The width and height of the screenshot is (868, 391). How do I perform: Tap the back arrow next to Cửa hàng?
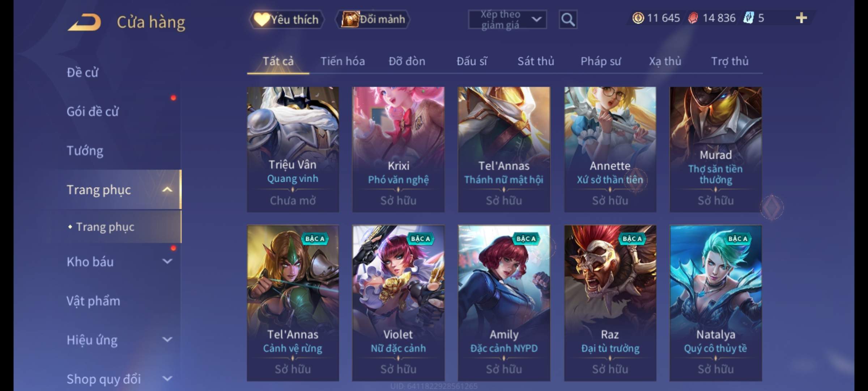tap(84, 22)
